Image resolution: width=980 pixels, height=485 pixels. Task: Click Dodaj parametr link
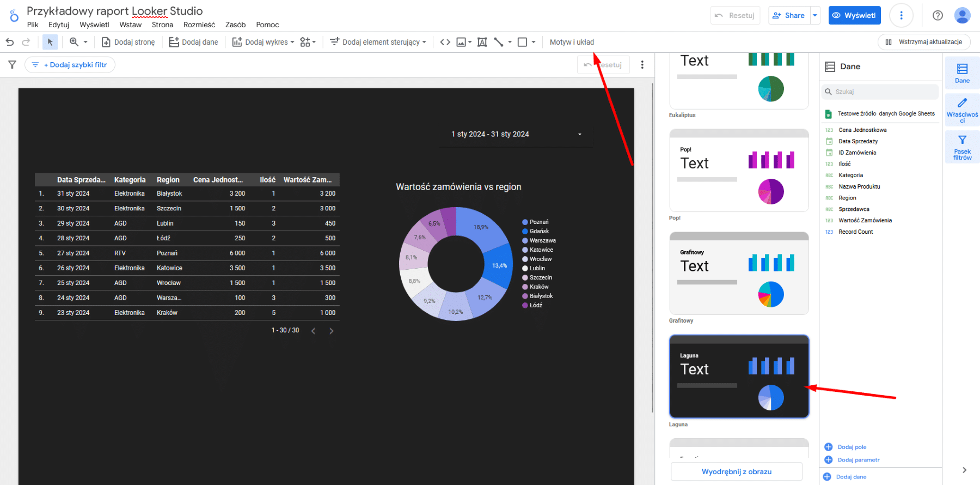(852, 460)
